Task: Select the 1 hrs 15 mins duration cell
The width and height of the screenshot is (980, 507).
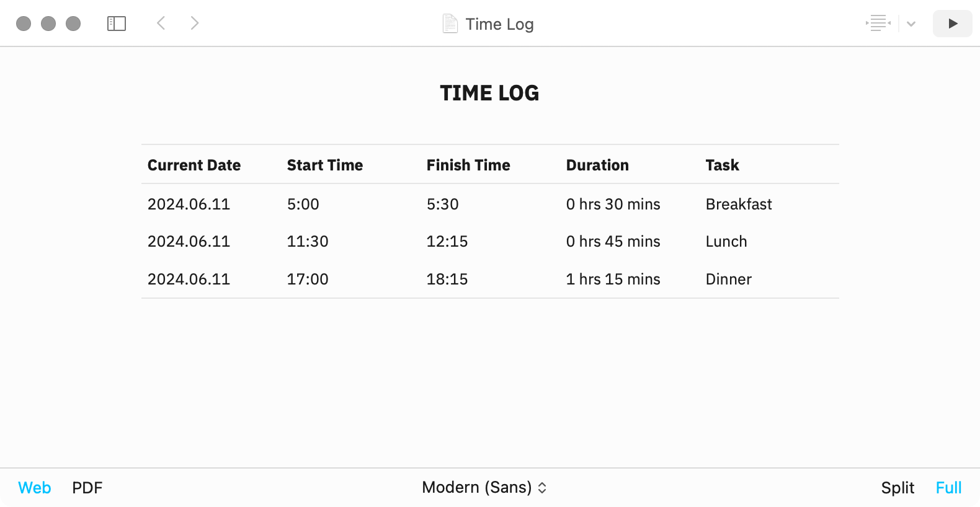Action: pos(613,279)
